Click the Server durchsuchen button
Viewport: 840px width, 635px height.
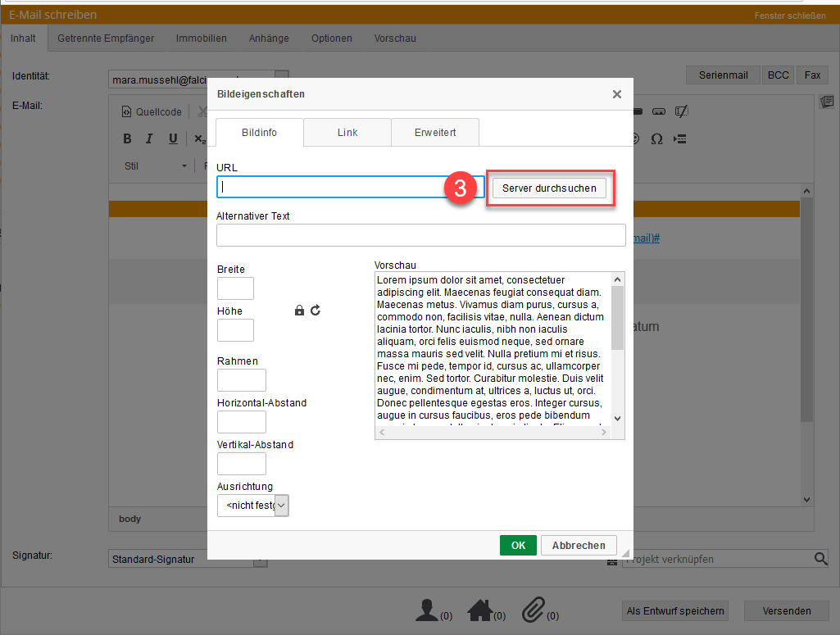[549, 188]
